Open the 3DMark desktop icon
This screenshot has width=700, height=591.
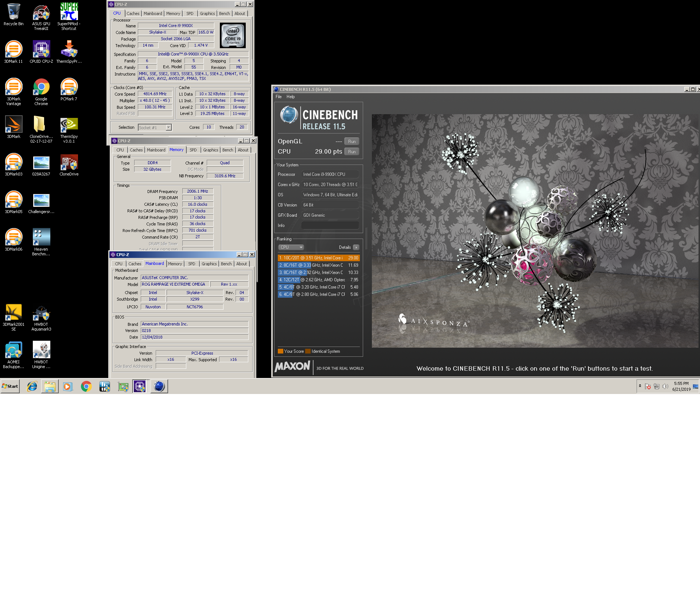(13, 127)
